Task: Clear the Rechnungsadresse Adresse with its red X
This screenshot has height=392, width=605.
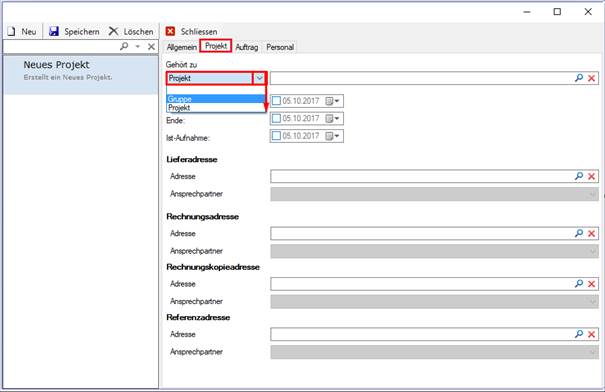Action: (x=591, y=233)
